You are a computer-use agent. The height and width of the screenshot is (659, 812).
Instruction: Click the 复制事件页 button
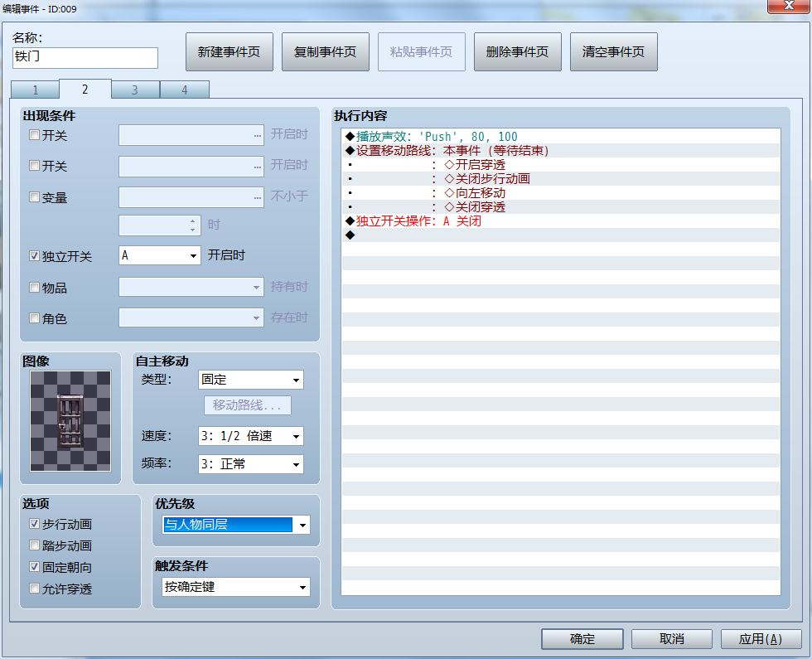tap(325, 51)
